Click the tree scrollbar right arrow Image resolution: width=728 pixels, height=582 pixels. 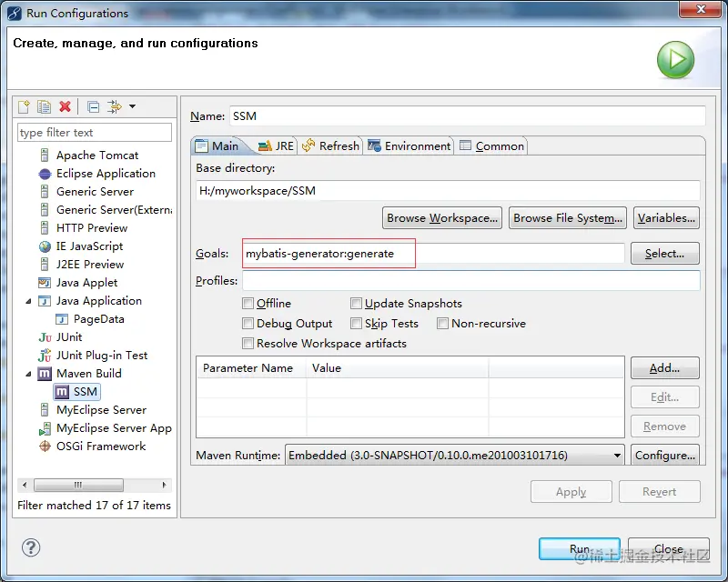coord(164,485)
